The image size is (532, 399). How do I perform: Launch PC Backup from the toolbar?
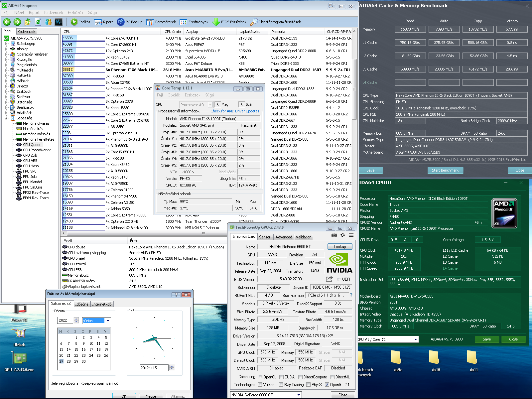[130, 22]
